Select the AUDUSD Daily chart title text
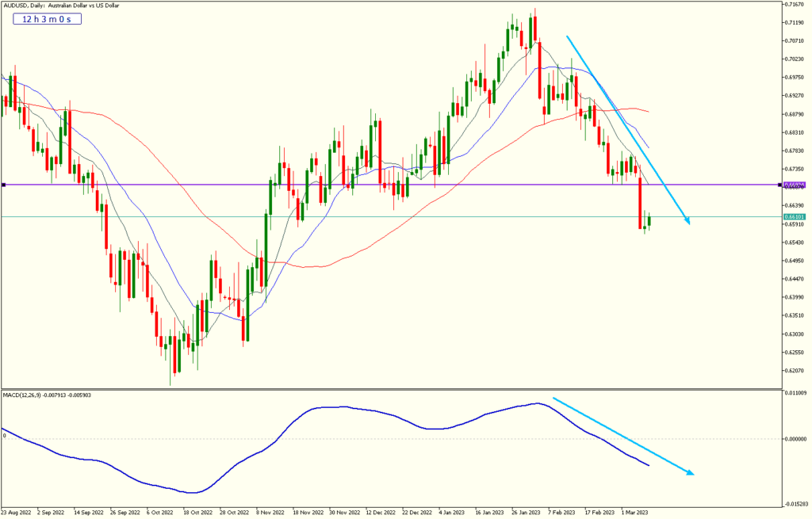This screenshot has height=519, width=812. pos(62,6)
